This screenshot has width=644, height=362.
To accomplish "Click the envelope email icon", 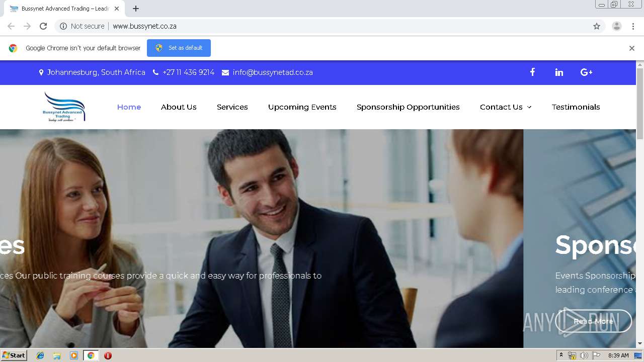I will [225, 72].
